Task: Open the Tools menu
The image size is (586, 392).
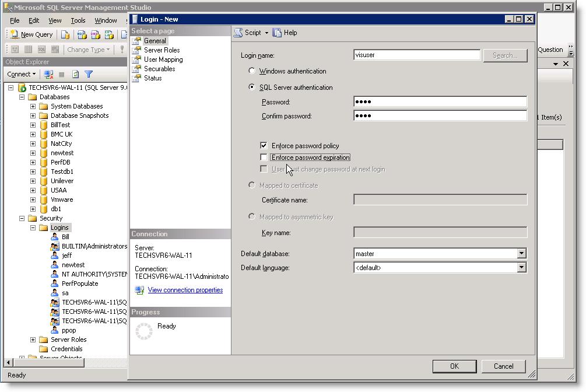Action: click(x=78, y=20)
